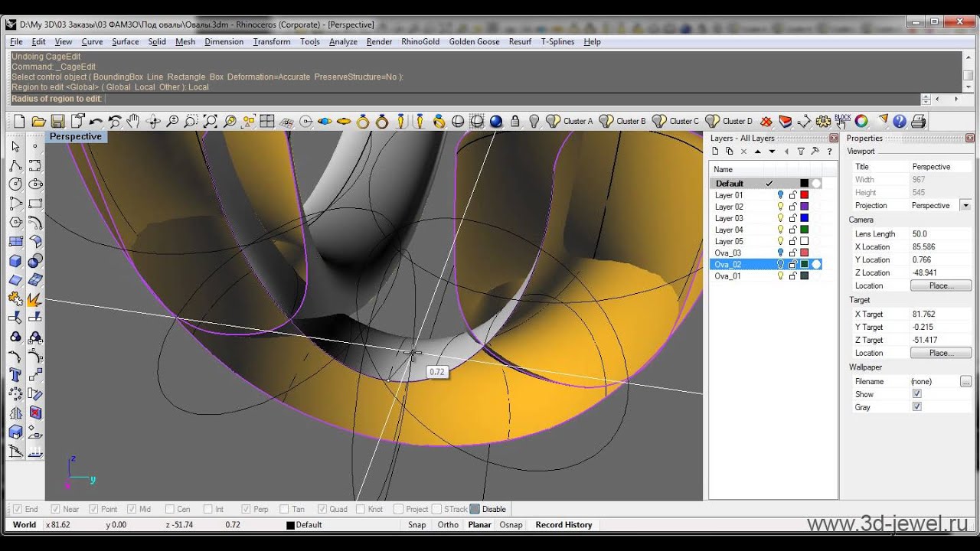Choose the blue Box solid tool
The image size is (980, 551).
click(x=15, y=261)
